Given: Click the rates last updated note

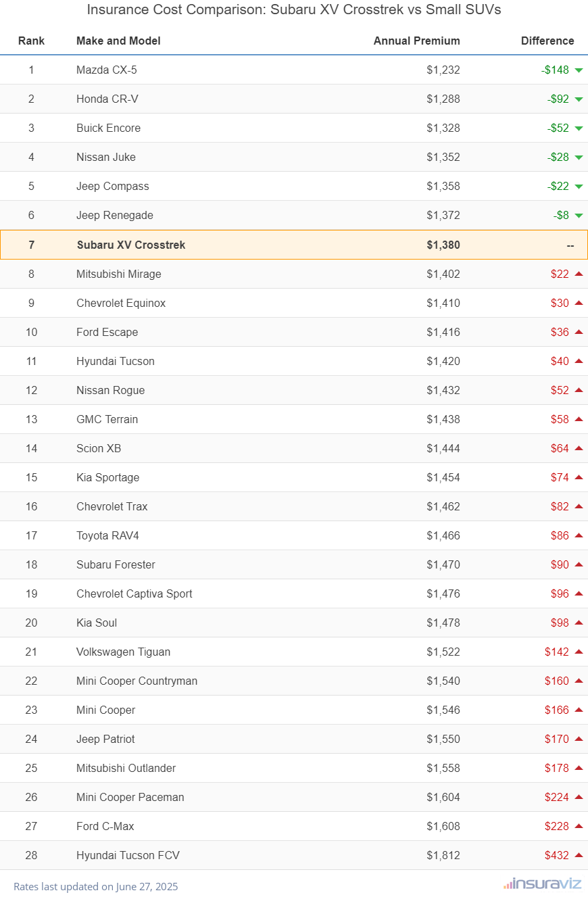Looking at the screenshot, I should click(95, 886).
